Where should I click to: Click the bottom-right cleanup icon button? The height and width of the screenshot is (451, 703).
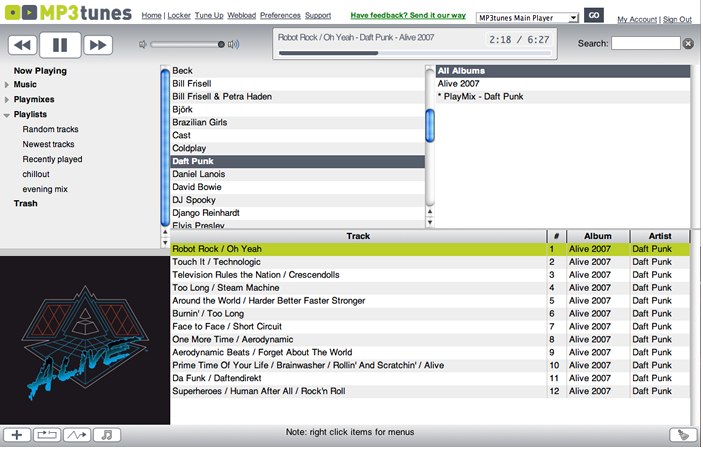[684, 435]
